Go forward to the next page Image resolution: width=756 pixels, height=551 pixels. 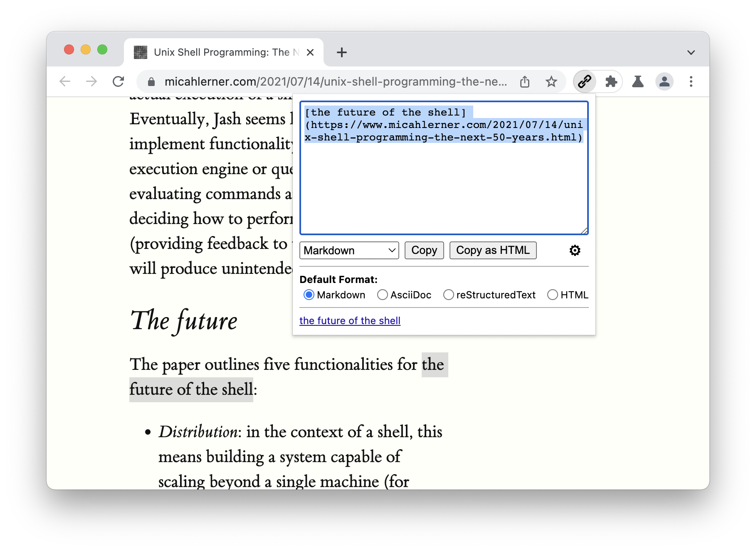(x=92, y=81)
